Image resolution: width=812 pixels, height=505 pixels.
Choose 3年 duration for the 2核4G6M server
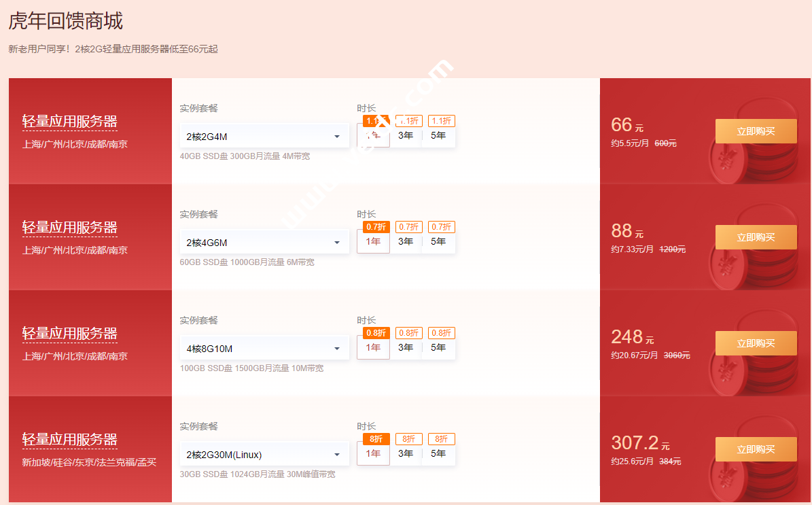406,241
